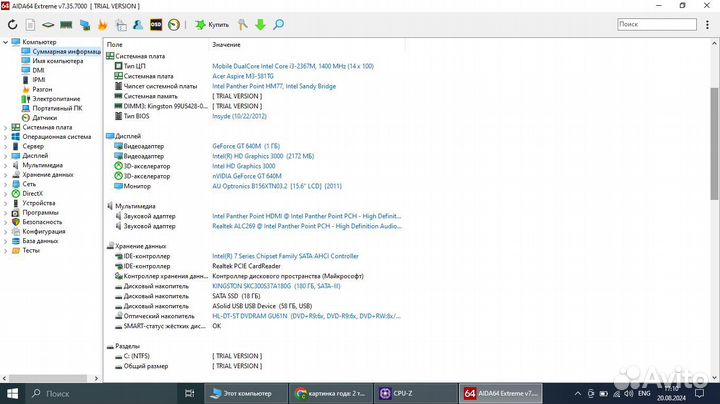Open the Report page toolbar icon

(30, 25)
